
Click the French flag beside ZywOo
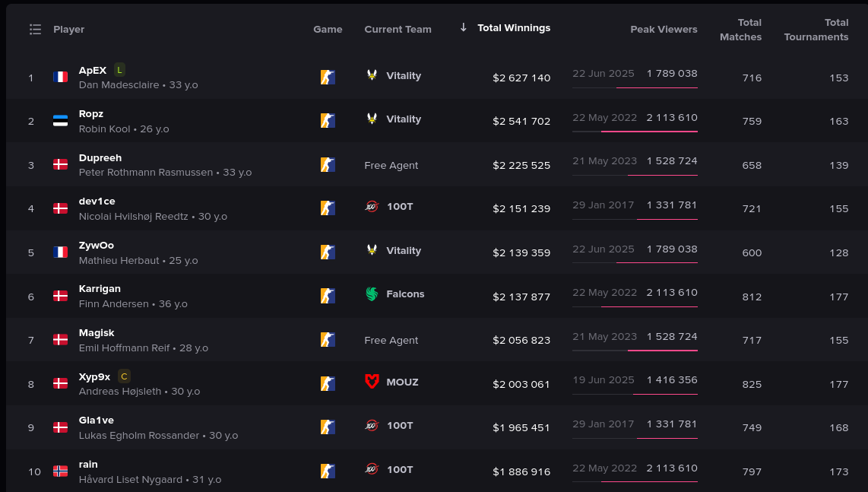60,252
